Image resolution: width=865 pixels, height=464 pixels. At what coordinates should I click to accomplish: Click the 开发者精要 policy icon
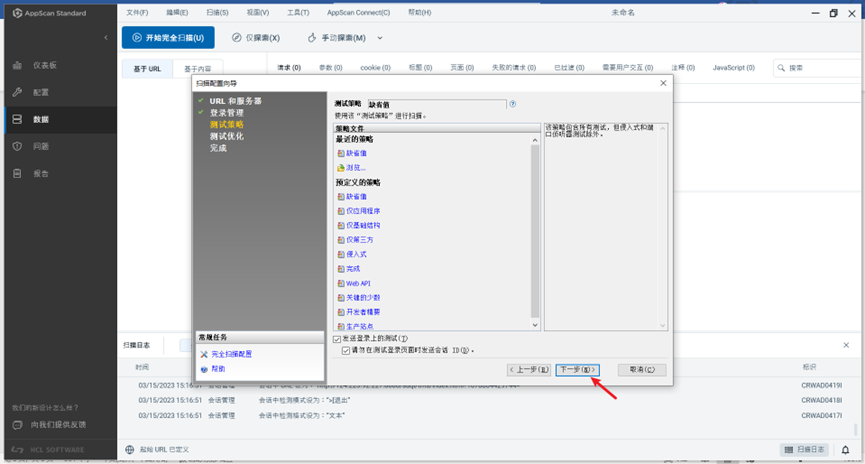coord(341,312)
